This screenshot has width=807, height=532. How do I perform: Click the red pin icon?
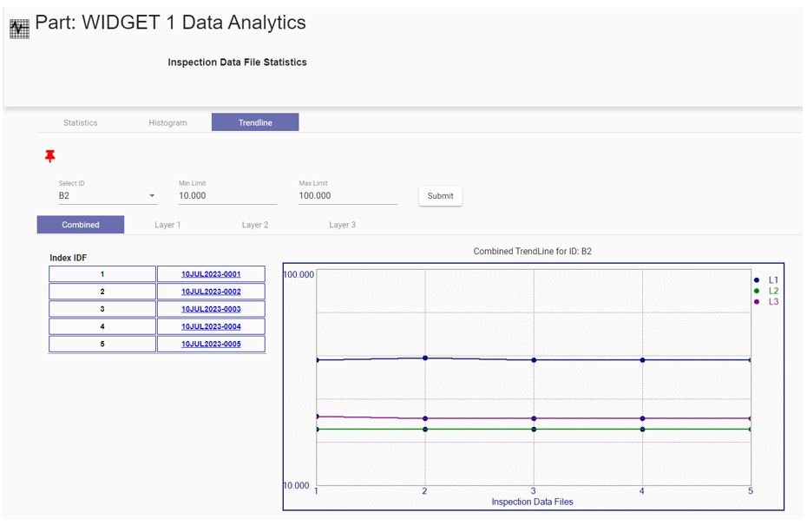coord(50,156)
